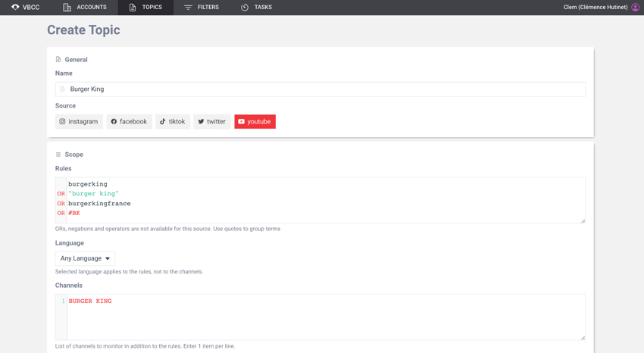
Task: Click the VBCC eye logo icon
Action: pyautogui.click(x=15, y=7)
